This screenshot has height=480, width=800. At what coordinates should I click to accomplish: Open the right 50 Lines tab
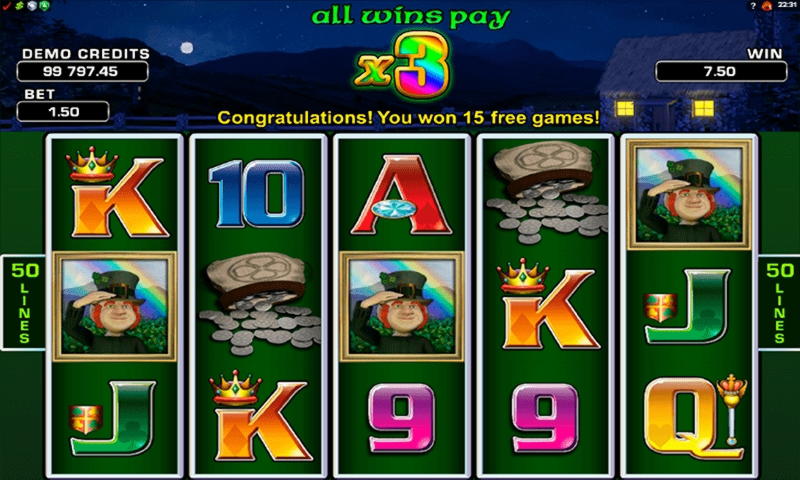779,302
